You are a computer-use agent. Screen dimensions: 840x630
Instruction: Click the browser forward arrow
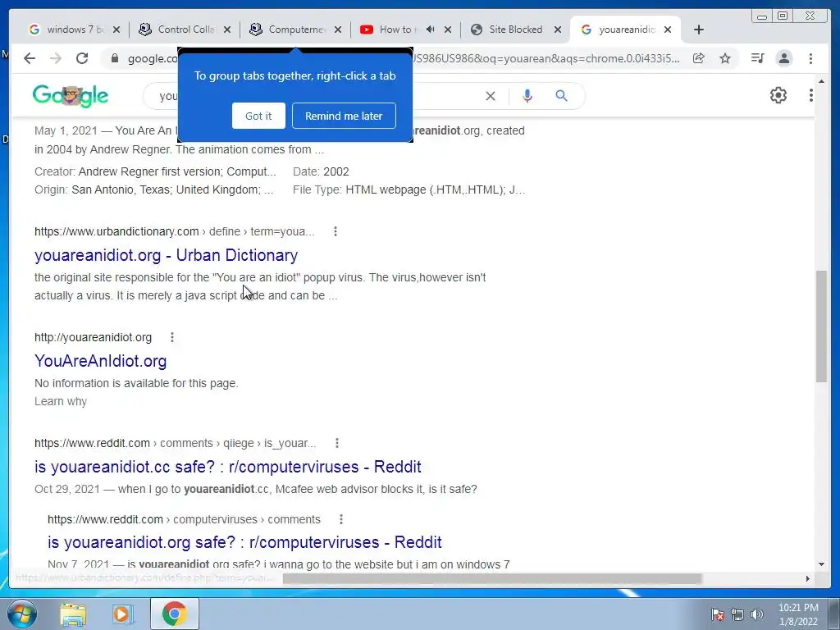click(56, 58)
